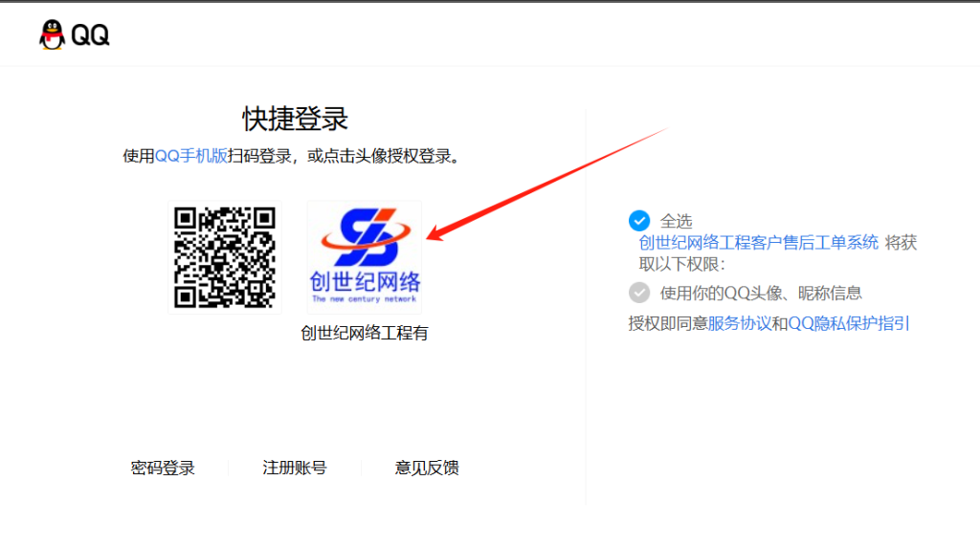Open the 注册账号 link

(x=295, y=468)
